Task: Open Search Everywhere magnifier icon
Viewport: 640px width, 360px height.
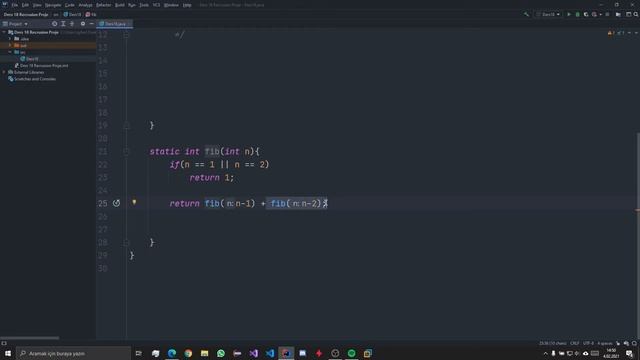Action: point(636,14)
